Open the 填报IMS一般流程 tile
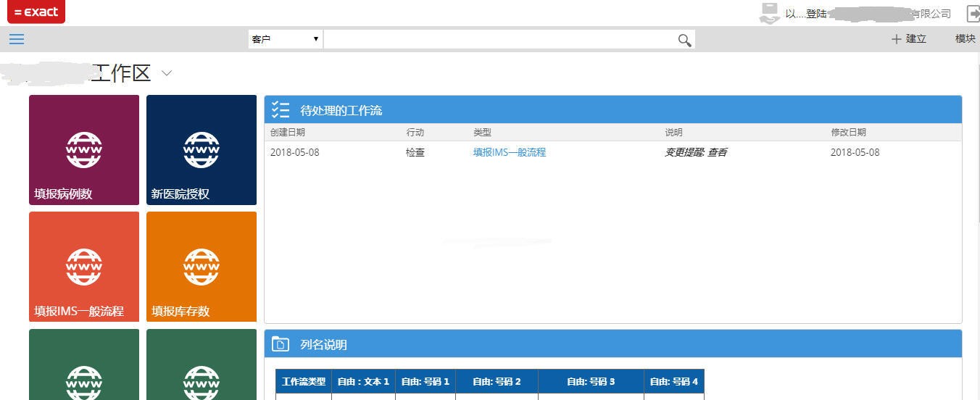The height and width of the screenshot is (400, 980). click(x=84, y=267)
